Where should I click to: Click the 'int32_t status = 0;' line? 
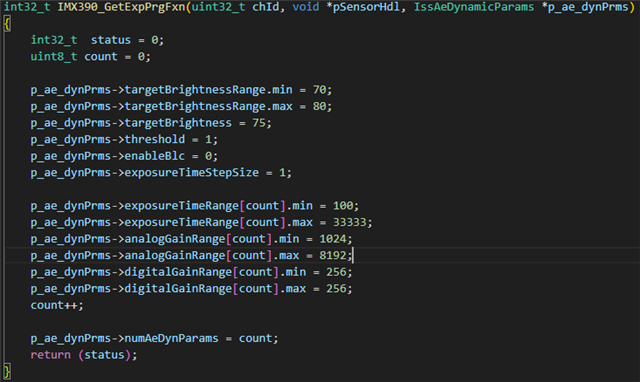tap(97, 40)
